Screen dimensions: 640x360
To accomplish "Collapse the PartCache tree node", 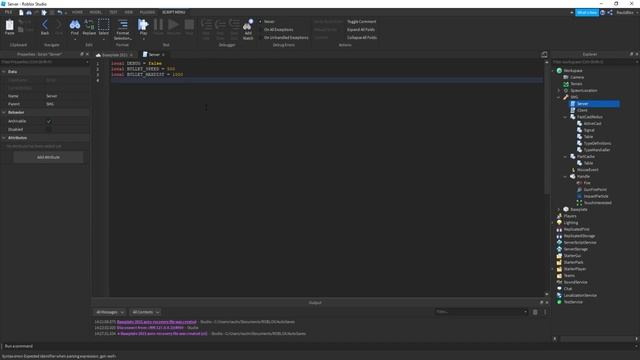I will click(566, 157).
